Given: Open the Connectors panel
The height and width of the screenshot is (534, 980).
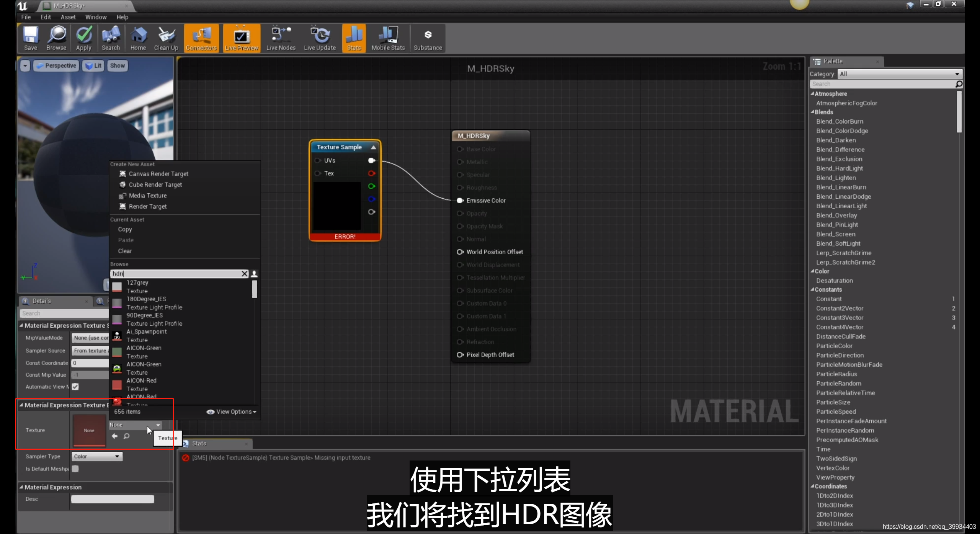Looking at the screenshot, I should pos(201,38).
